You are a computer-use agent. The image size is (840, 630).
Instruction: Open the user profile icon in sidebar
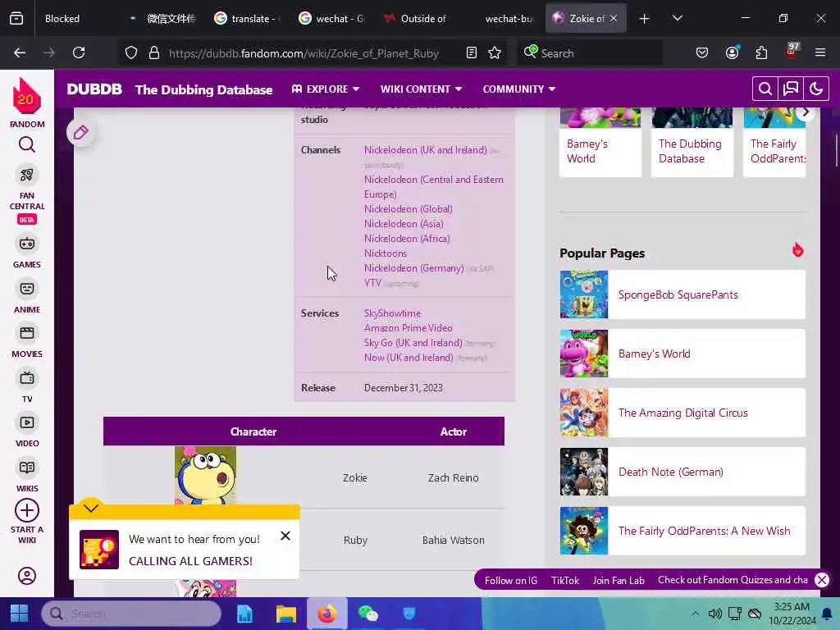tap(27, 576)
